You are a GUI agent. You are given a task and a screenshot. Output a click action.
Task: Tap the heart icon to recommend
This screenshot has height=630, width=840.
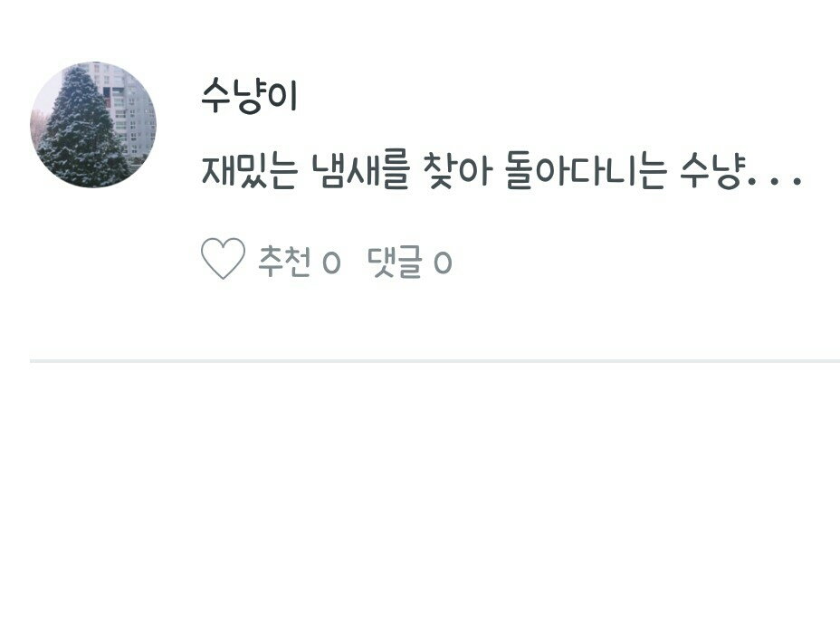223,259
